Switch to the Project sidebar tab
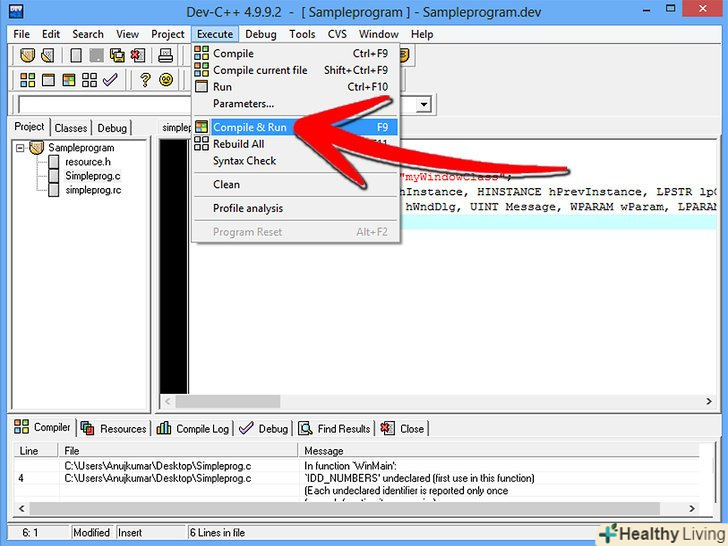The height and width of the screenshot is (546, 728). (x=29, y=127)
